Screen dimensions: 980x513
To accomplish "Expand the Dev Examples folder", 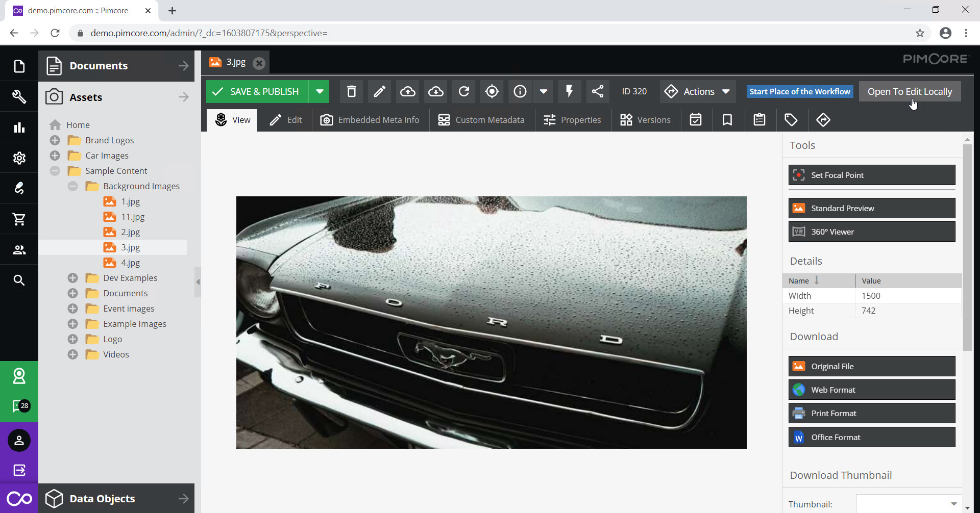I will click(73, 278).
